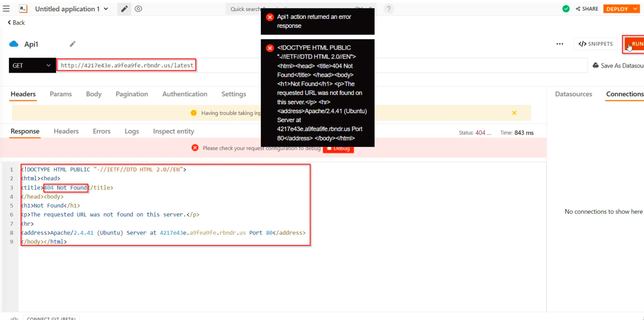Click the Apache address line
This screenshot has width=644, height=320.
[163, 233]
